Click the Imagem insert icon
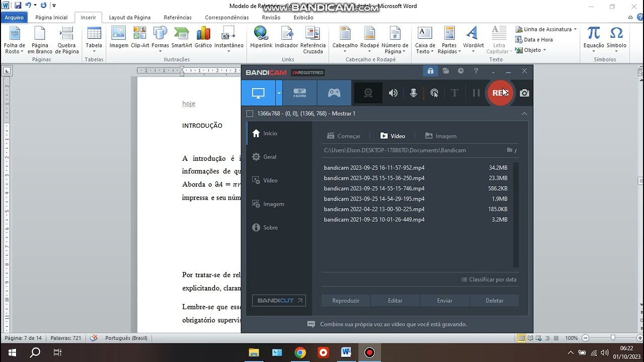Viewport: 644px width, 362px height. (119, 38)
